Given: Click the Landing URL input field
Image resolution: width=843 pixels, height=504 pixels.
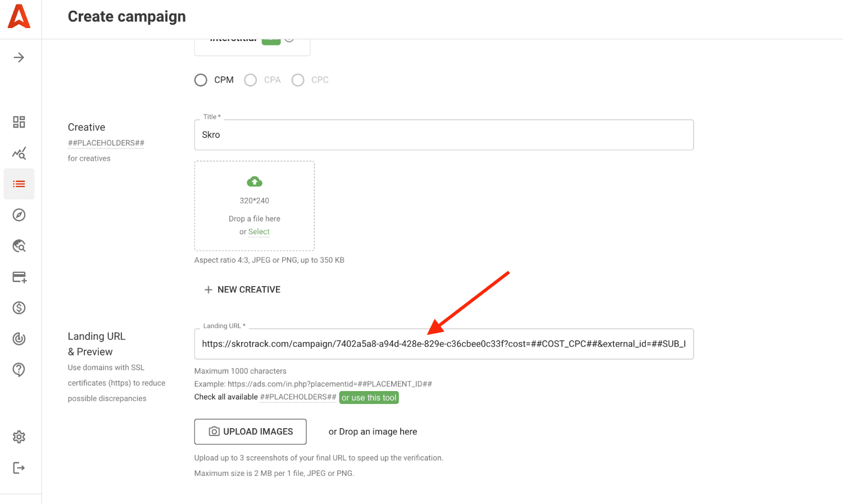Looking at the screenshot, I should coord(444,344).
